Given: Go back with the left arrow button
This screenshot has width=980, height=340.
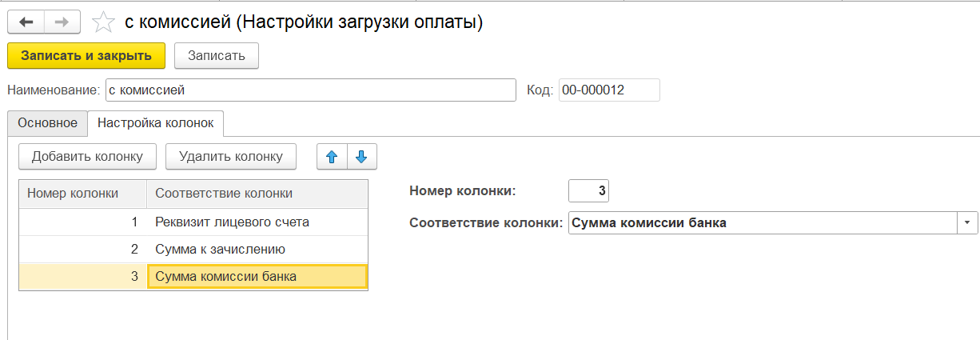Looking at the screenshot, I should (26, 22).
